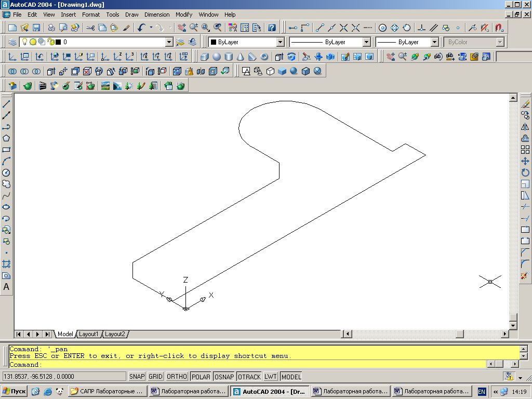Open the undo history dropdown arrow
The width and height of the screenshot is (532, 399).
coord(151,28)
